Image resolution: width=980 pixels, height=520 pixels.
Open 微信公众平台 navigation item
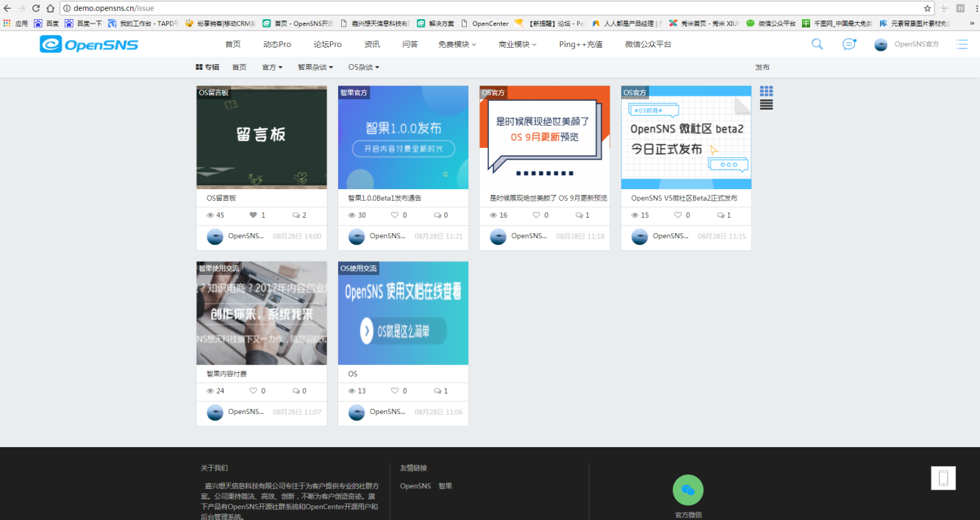pos(648,44)
